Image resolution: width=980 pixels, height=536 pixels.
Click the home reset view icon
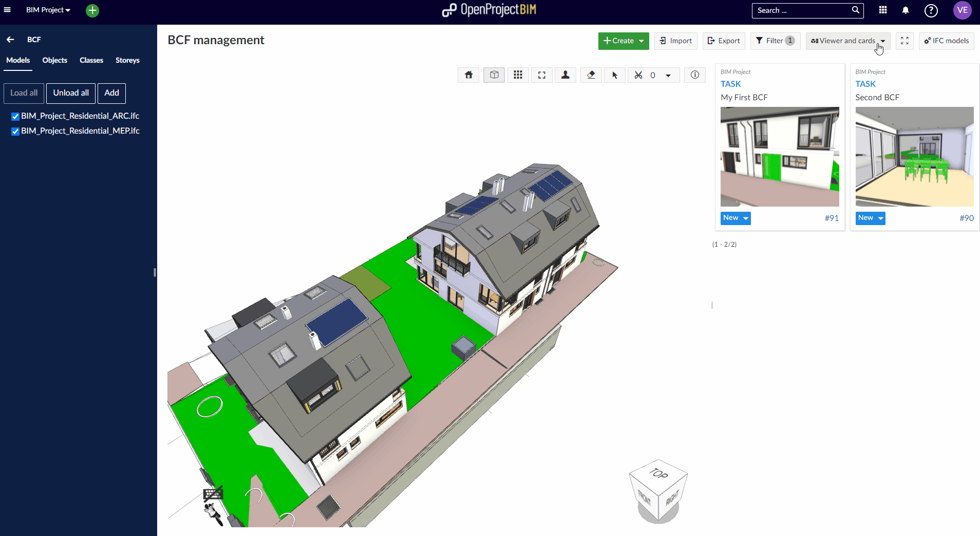click(x=468, y=75)
